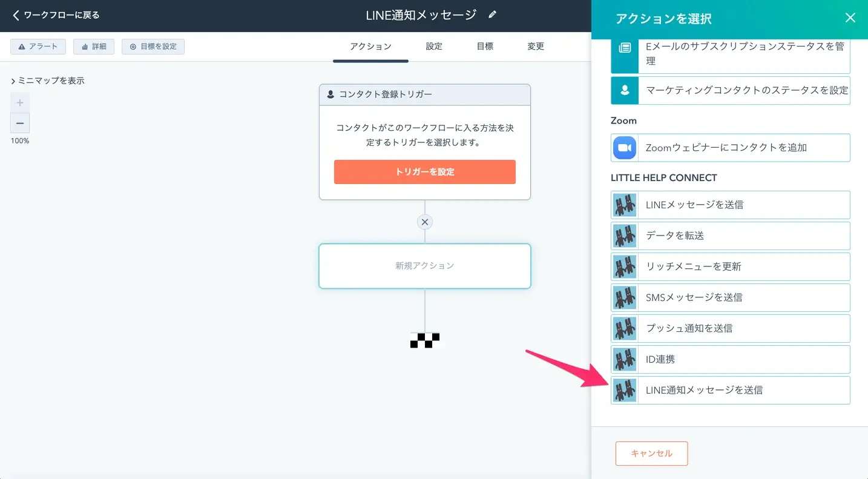Switch to the 目標 tab
This screenshot has height=479, width=868.
(485, 47)
